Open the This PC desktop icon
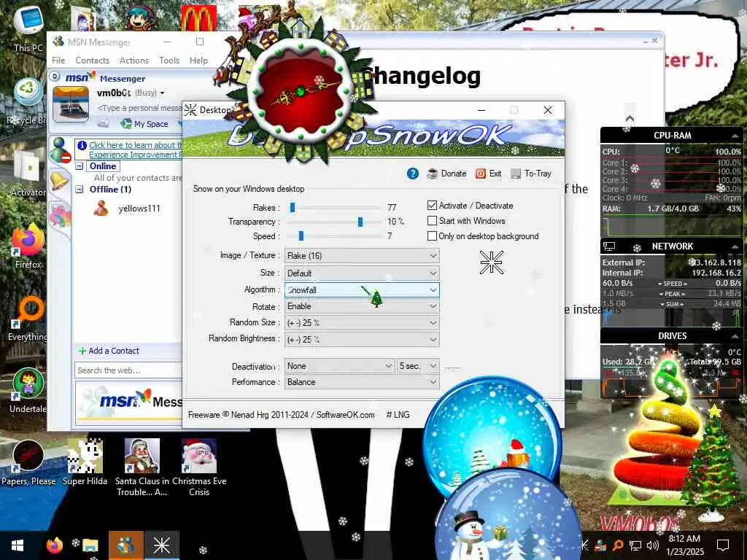Viewport: 747px width, 560px height. click(x=28, y=28)
